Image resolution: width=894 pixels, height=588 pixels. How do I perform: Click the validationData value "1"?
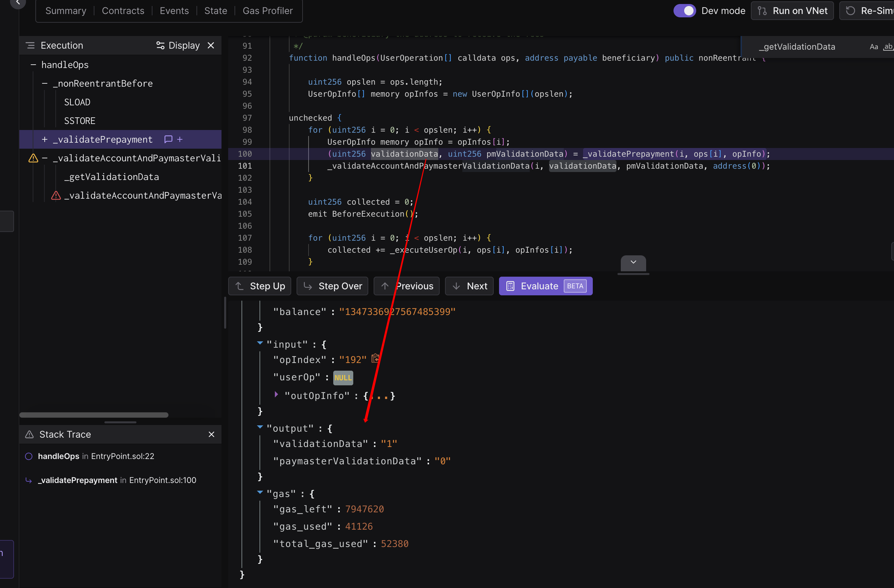(x=389, y=444)
